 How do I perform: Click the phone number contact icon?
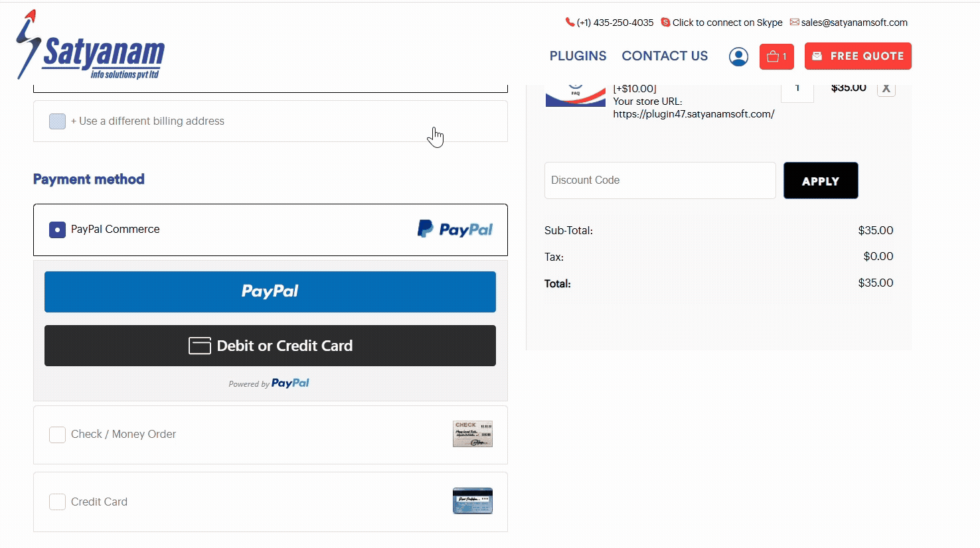coord(570,22)
